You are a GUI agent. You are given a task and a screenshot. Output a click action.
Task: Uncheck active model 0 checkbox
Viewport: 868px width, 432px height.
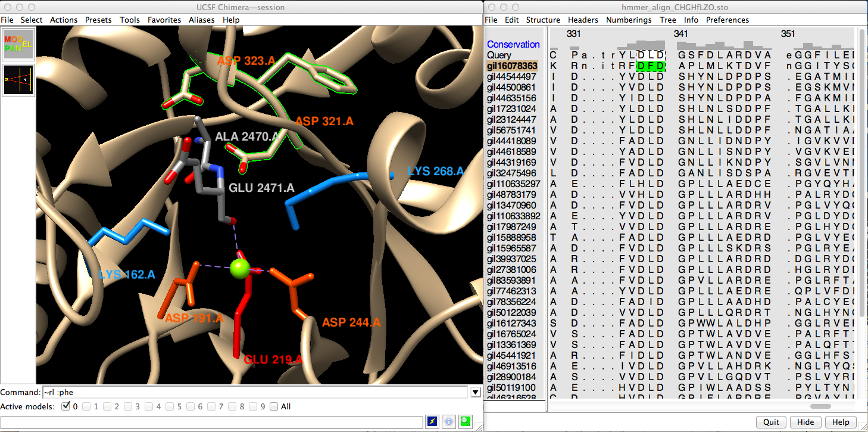(65, 407)
